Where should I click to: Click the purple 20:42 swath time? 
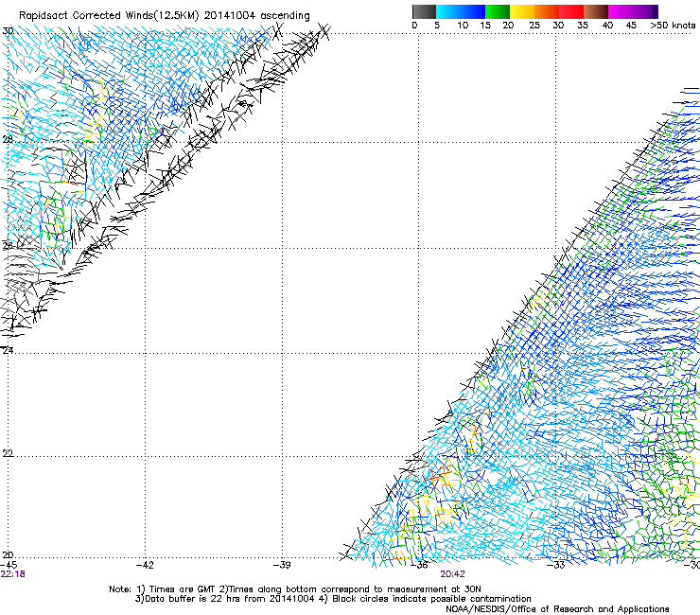(452, 574)
